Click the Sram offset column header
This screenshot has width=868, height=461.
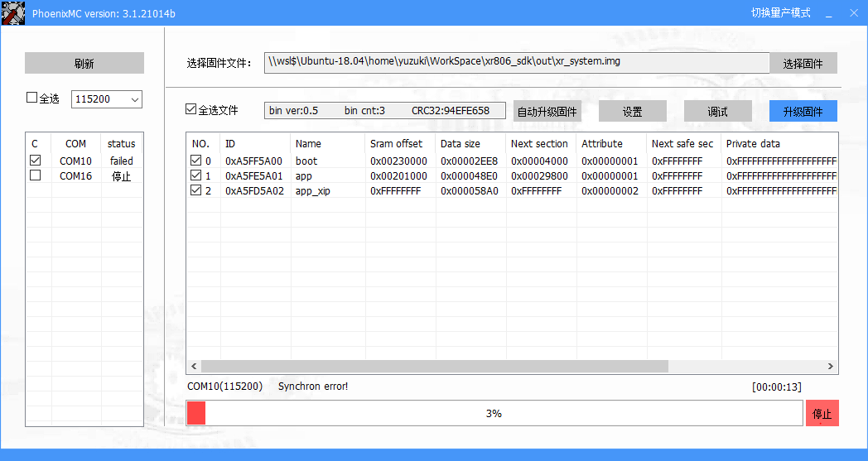[x=400, y=144]
